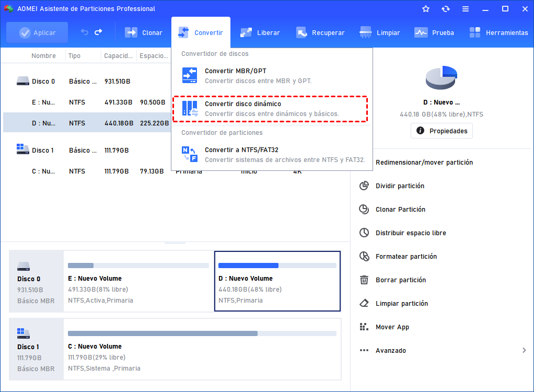Click the C: Nuevo Volume usage bar
534x392 pixels.
pyautogui.click(x=202, y=333)
